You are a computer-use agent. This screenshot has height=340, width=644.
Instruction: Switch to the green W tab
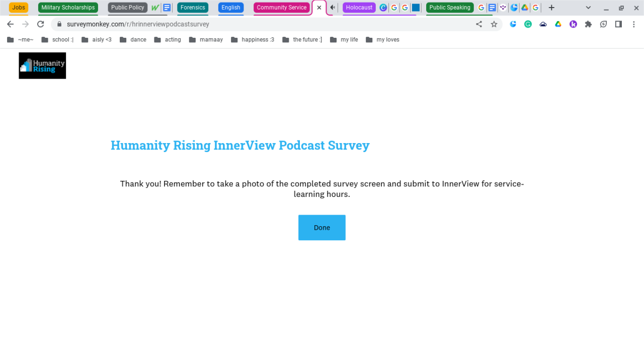coord(155,8)
